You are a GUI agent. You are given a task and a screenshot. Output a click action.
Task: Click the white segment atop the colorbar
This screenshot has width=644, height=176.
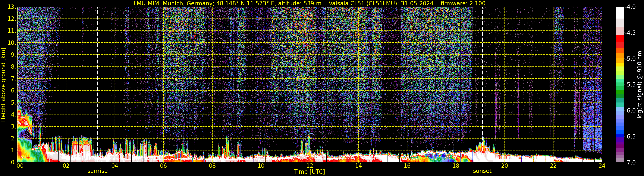(x=620, y=12)
